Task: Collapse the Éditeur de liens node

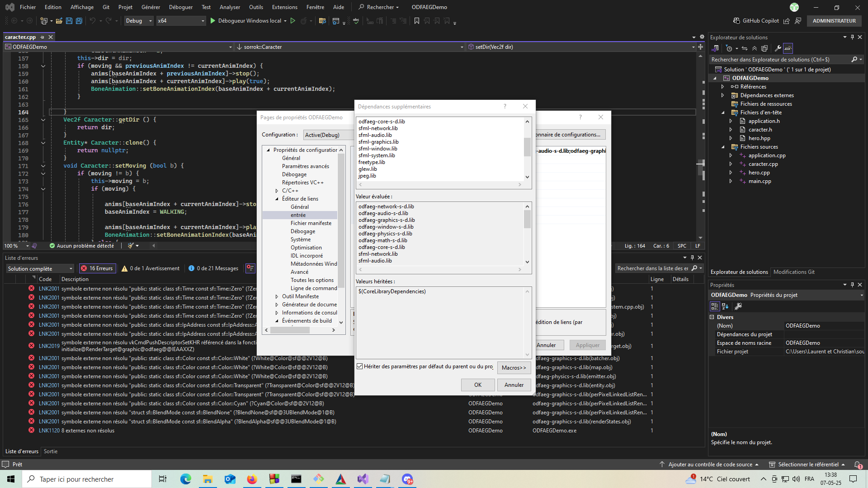Action: click(x=277, y=199)
